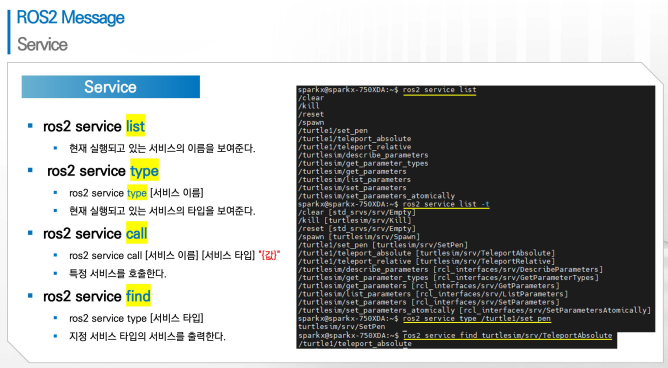
Task: Select the highlighted 'find' keyword in the heading
Action: (x=138, y=296)
